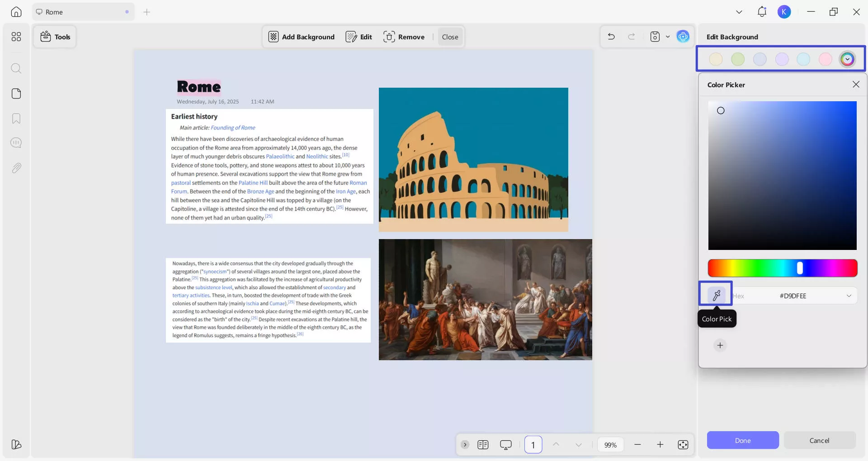Open the comments panel in left sidebar
The height and width of the screenshot is (461, 868).
click(x=16, y=143)
